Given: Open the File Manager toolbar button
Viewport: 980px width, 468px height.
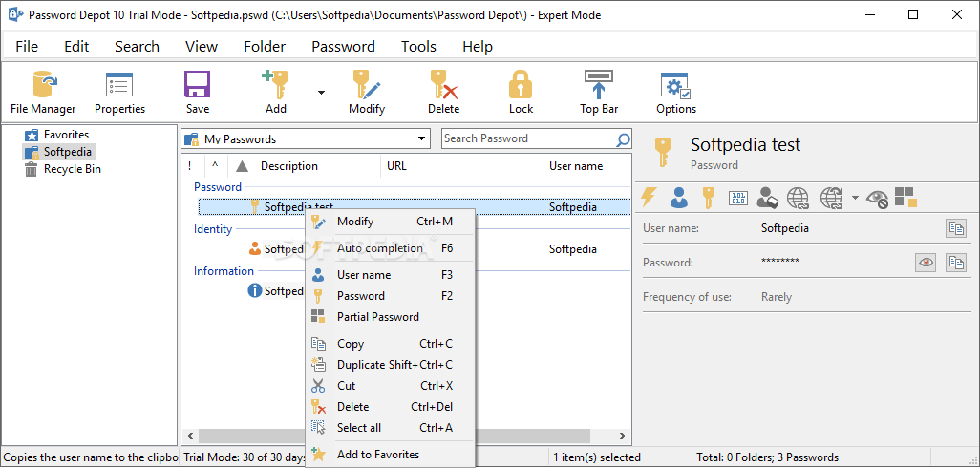Looking at the screenshot, I should pyautogui.click(x=43, y=93).
